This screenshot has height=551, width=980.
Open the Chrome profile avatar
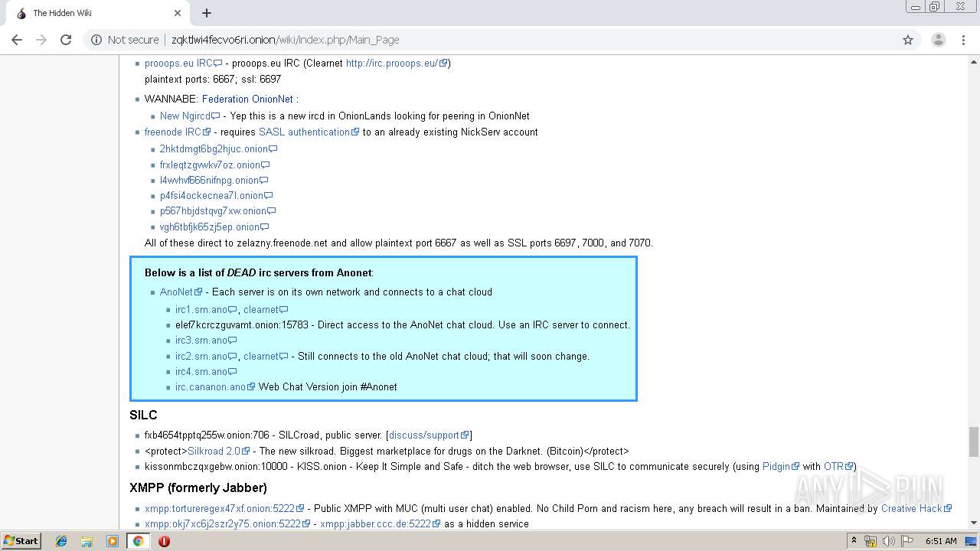pyautogui.click(x=938, y=40)
